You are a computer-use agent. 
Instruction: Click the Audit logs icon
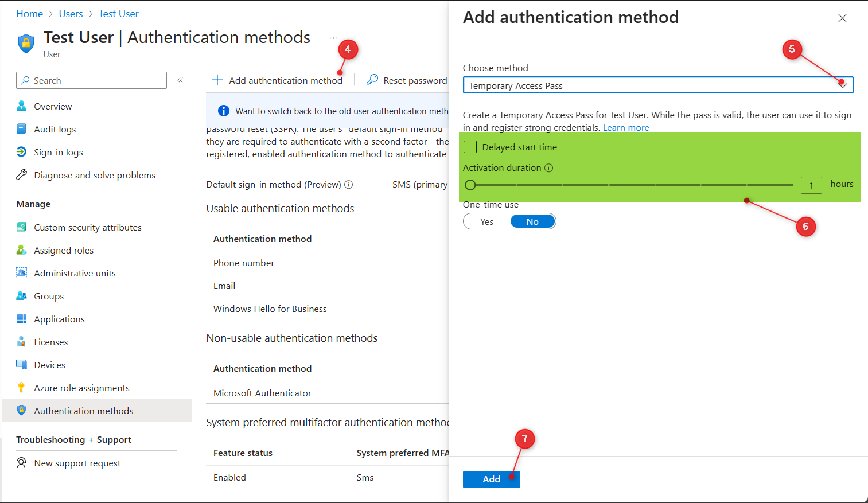(x=21, y=129)
